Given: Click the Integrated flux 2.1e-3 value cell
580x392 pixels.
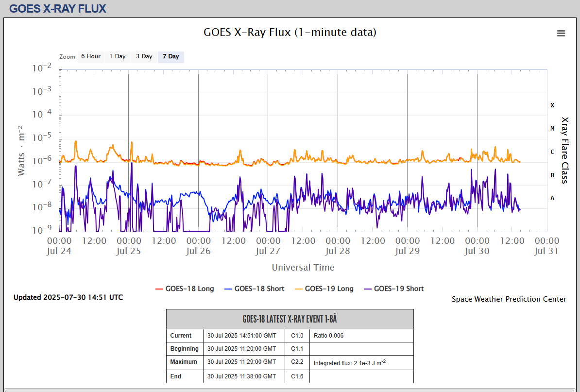Looking at the screenshot, I should click(361, 362).
